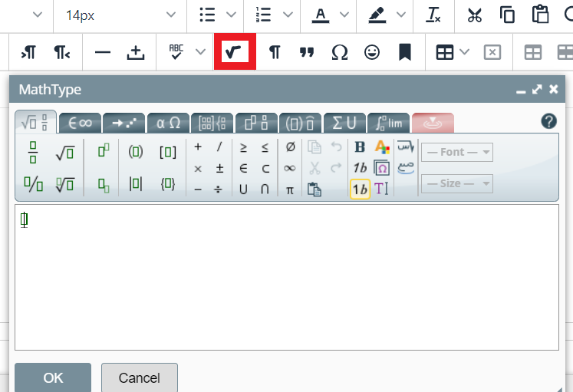573x392 pixels.
Task: Insert the intersection symbol
Action: (265, 189)
